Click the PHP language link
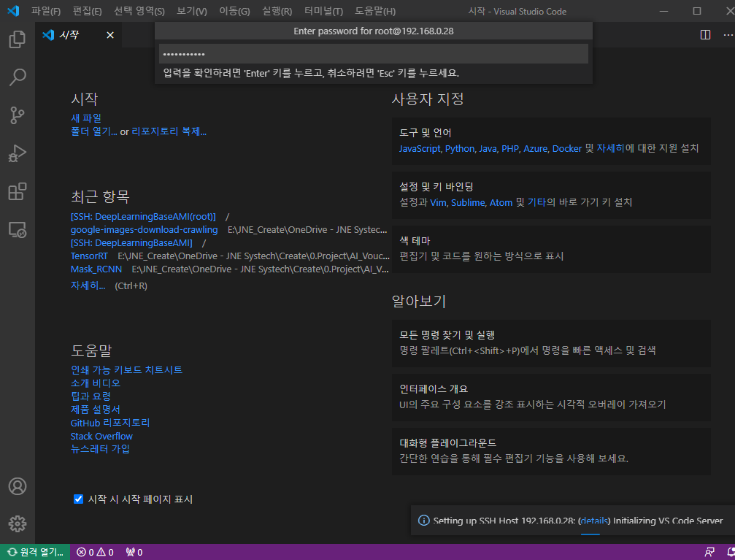Image resolution: width=735 pixels, height=560 pixels. tap(510, 149)
